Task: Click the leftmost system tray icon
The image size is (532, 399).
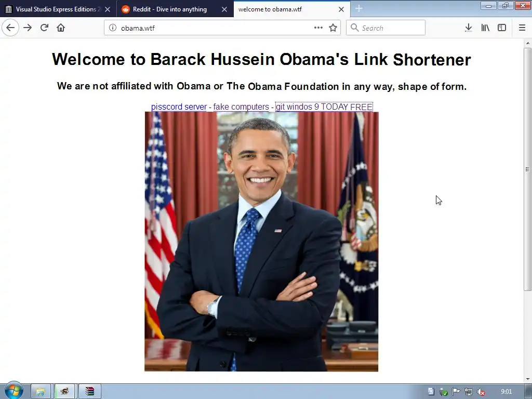Action: pyautogui.click(x=431, y=392)
